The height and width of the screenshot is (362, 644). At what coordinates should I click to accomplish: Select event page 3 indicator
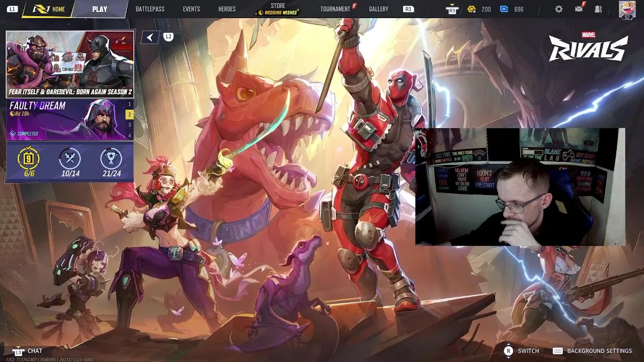129,125
